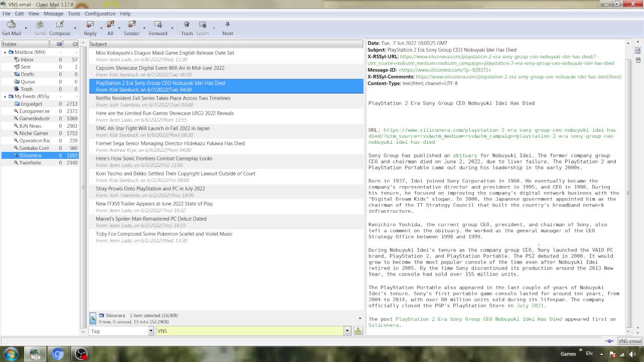Toggle quick search magnifier icon
The image size is (644, 362).
(93, 318)
